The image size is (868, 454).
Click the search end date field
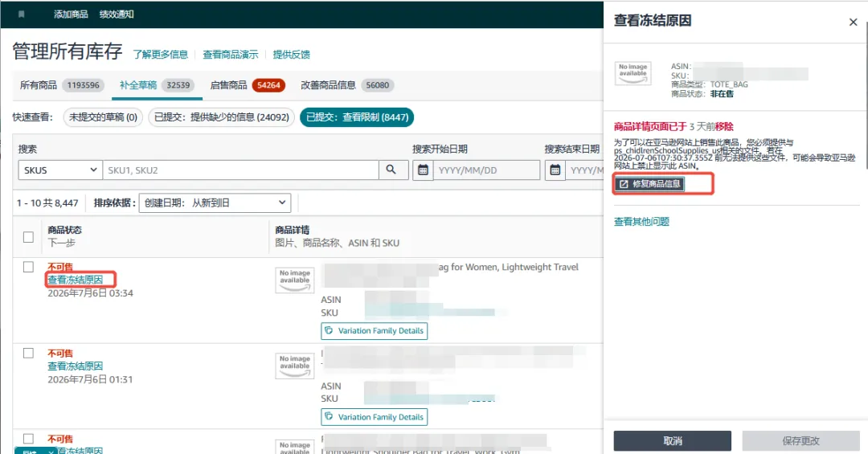coord(584,170)
